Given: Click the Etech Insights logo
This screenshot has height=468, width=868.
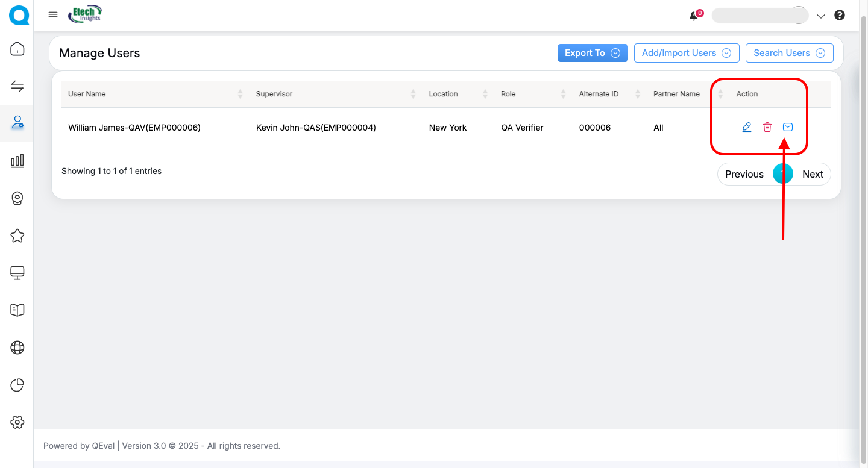Looking at the screenshot, I should pos(85,14).
